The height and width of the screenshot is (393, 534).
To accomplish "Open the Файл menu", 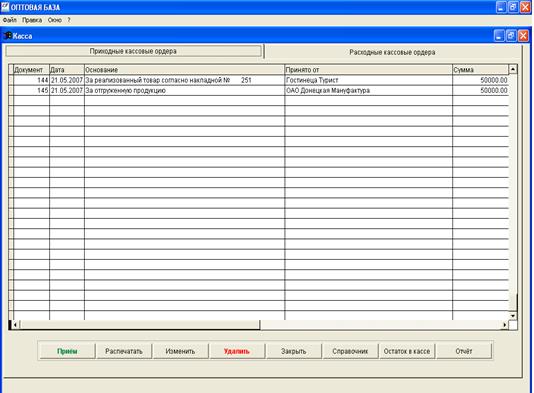I will 10,20.
